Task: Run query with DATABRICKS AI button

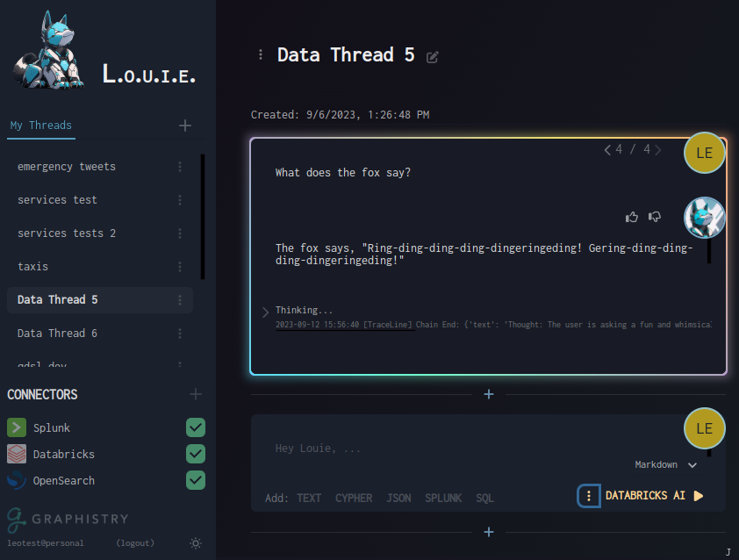Action: point(654,495)
